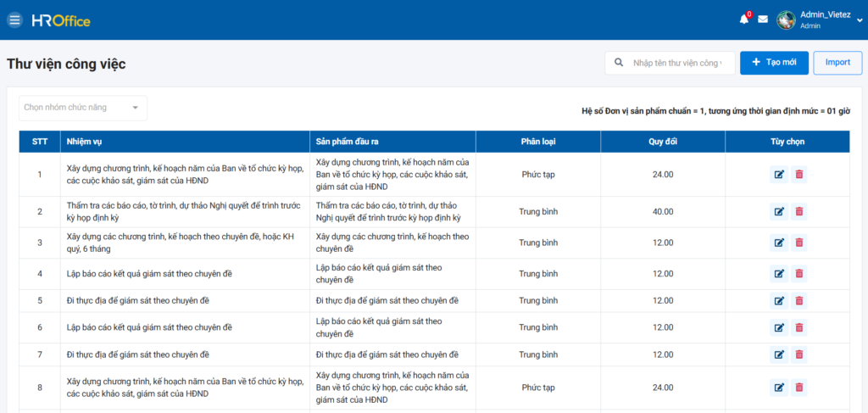This screenshot has height=413, width=868.
Task: Click the Tạo mới button
Action: coord(774,63)
